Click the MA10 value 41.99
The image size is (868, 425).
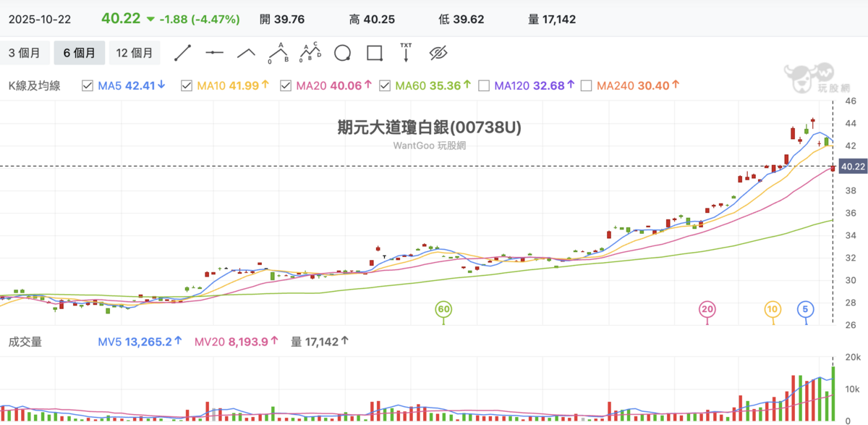pos(244,85)
